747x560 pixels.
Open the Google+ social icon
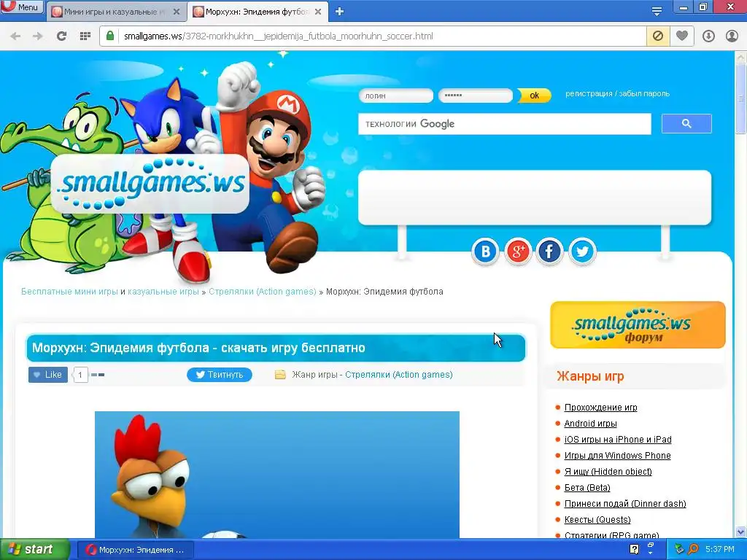[518, 252]
